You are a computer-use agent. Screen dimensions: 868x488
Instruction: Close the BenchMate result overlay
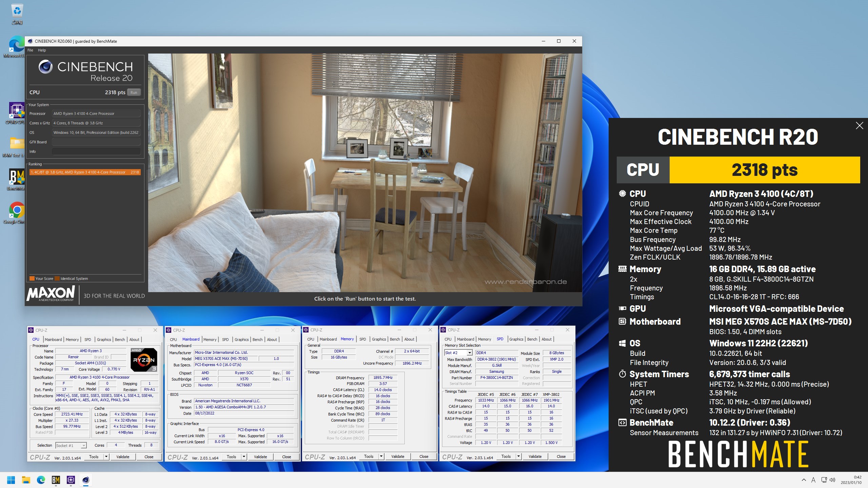(x=859, y=126)
